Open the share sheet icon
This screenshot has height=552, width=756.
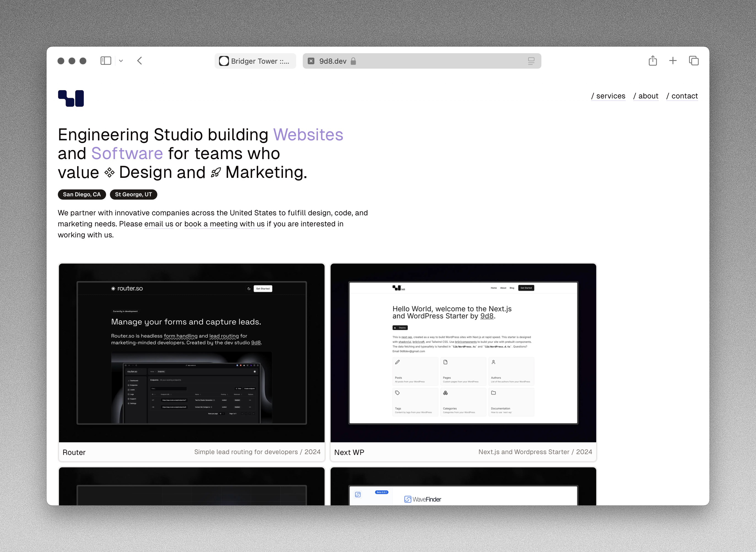coord(652,60)
